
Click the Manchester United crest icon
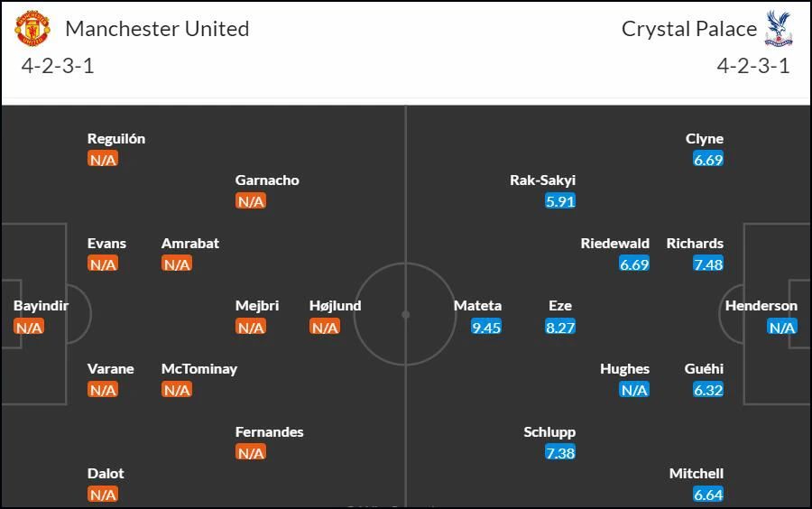32,29
